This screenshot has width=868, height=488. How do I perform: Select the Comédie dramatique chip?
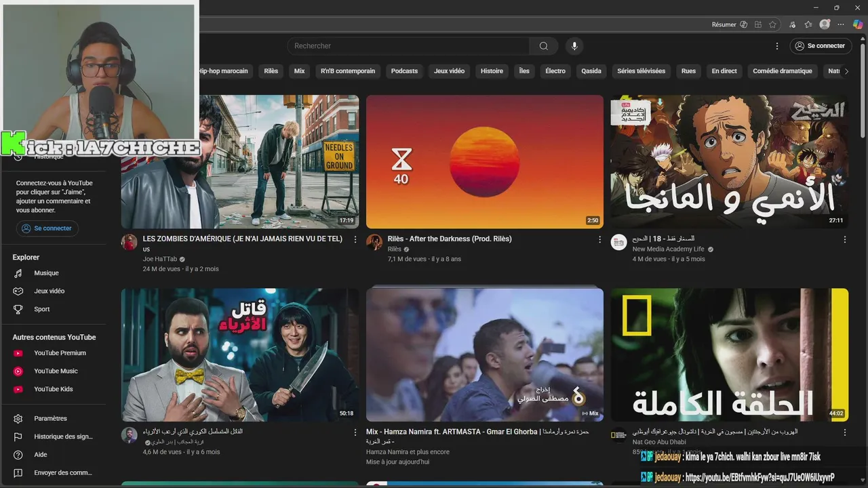click(783, 71)
